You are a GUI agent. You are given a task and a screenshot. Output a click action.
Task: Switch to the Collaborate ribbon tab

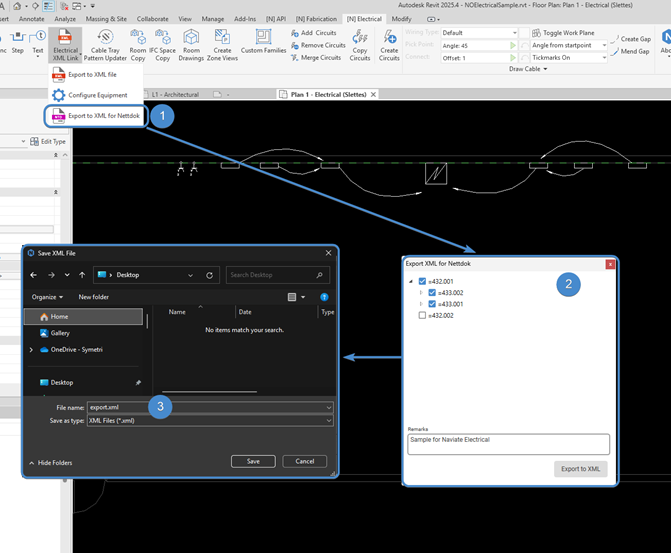pos(152,19)
